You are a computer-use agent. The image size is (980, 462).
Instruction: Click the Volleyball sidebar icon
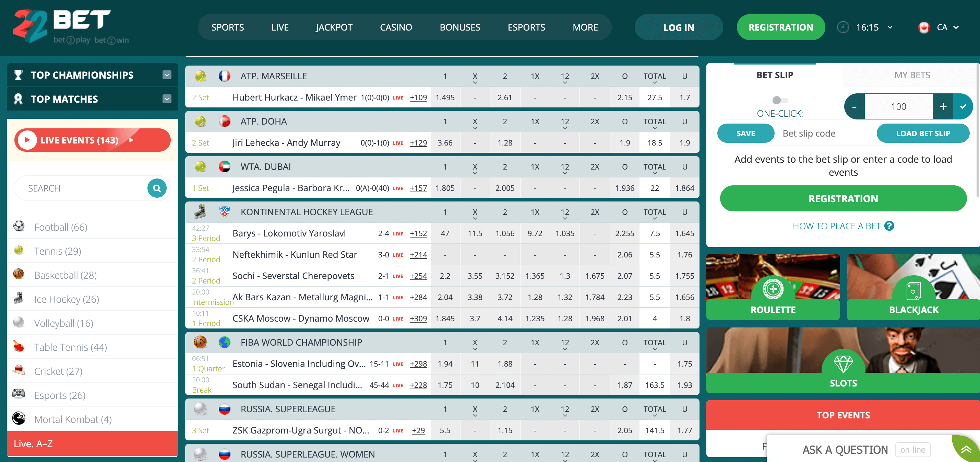pos(19,322)
